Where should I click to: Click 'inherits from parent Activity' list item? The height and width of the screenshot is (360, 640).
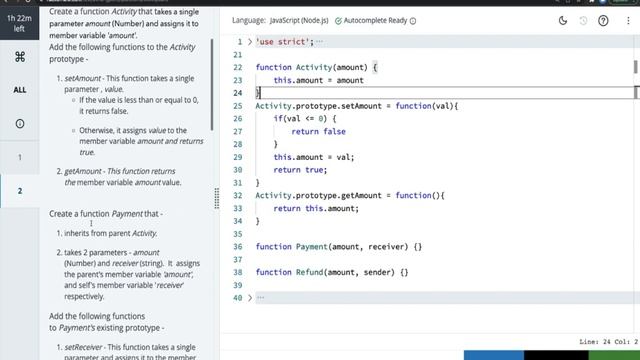click(x=110, y=233)
